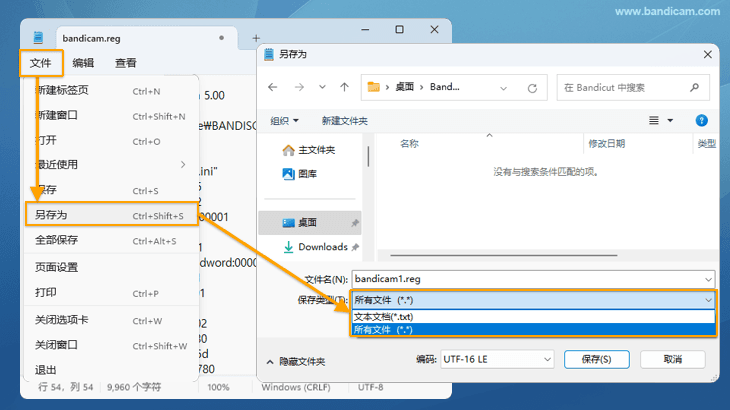Go up one folder level
Viewport: 730px width, 410px height.
click(x=344, y=87)
